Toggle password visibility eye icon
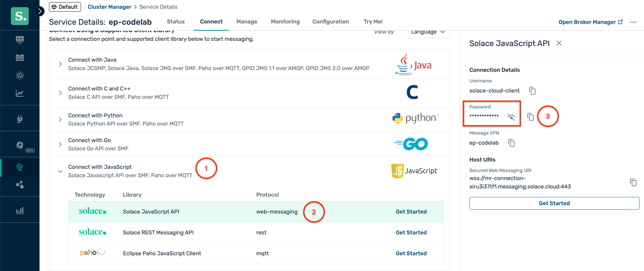 coord(511,117)
